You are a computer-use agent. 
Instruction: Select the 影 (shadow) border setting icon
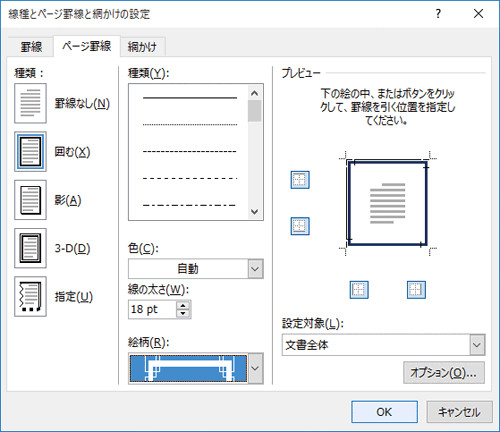tap(30, 200)
